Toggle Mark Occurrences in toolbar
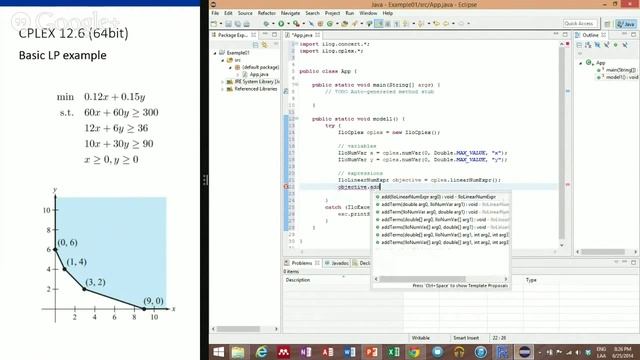This screenshot has width=640, height=360. [379, 24]
